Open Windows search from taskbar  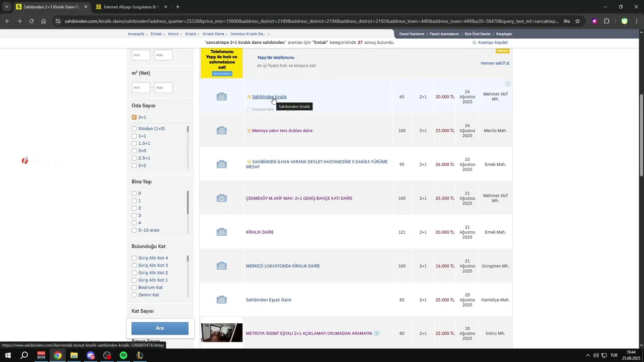[24, 355]
